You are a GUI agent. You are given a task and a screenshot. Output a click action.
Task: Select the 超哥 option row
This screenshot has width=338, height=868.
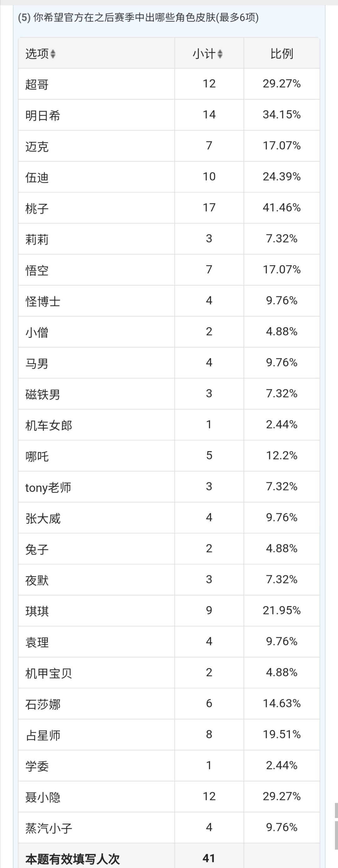(169, 84)
